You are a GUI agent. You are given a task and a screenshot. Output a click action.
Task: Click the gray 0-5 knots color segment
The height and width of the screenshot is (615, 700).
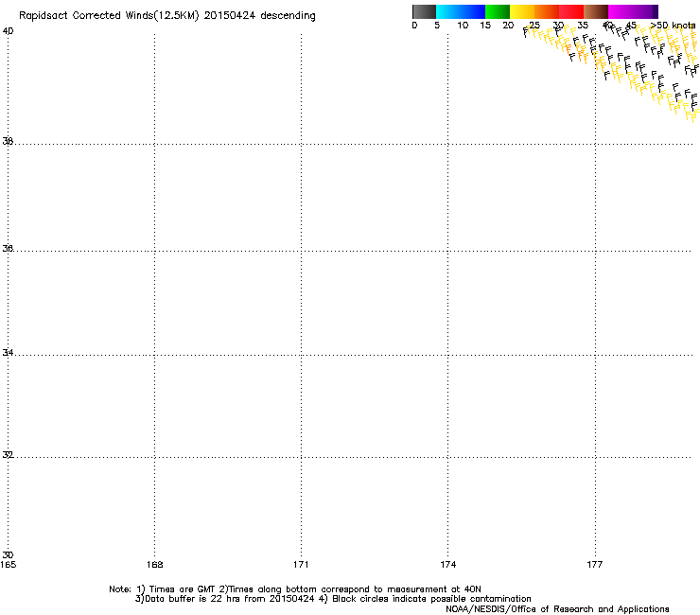coord(424,11)
